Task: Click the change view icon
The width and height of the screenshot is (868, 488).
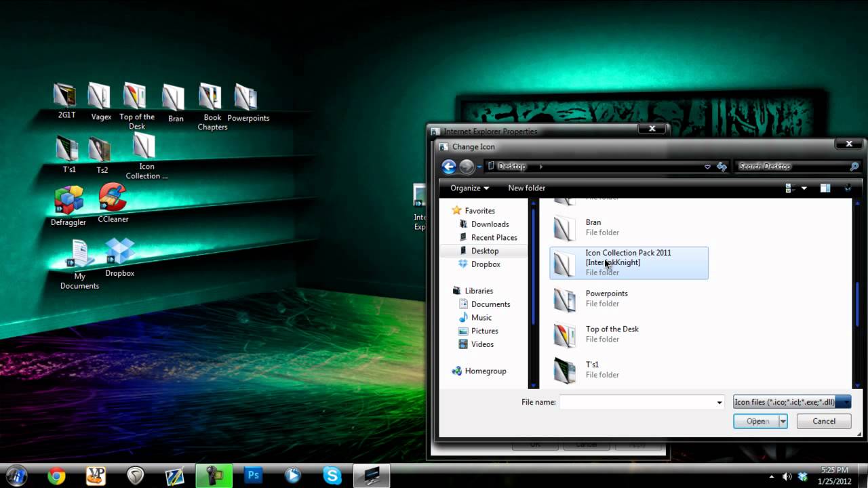Action: [789, 188]
